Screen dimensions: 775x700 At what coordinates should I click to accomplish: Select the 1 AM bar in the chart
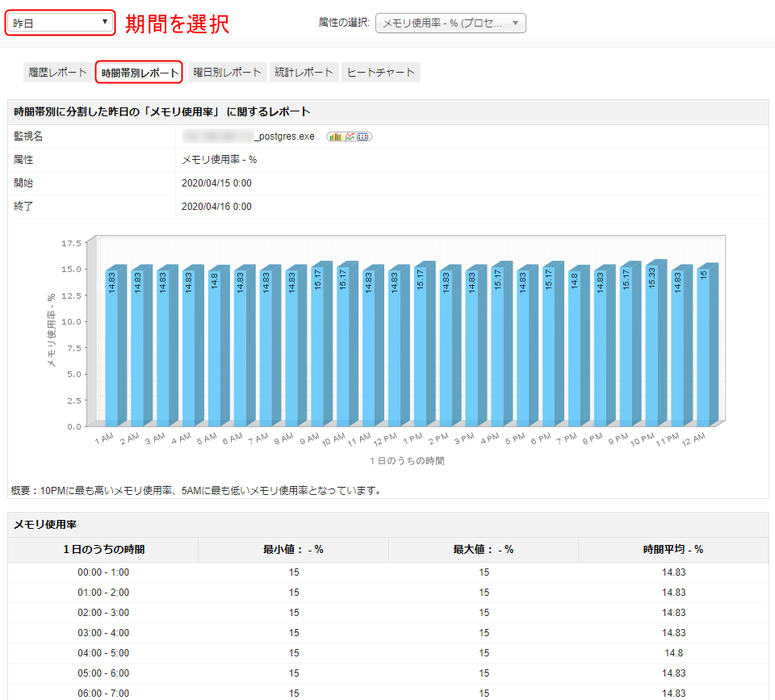coord(111,347)
